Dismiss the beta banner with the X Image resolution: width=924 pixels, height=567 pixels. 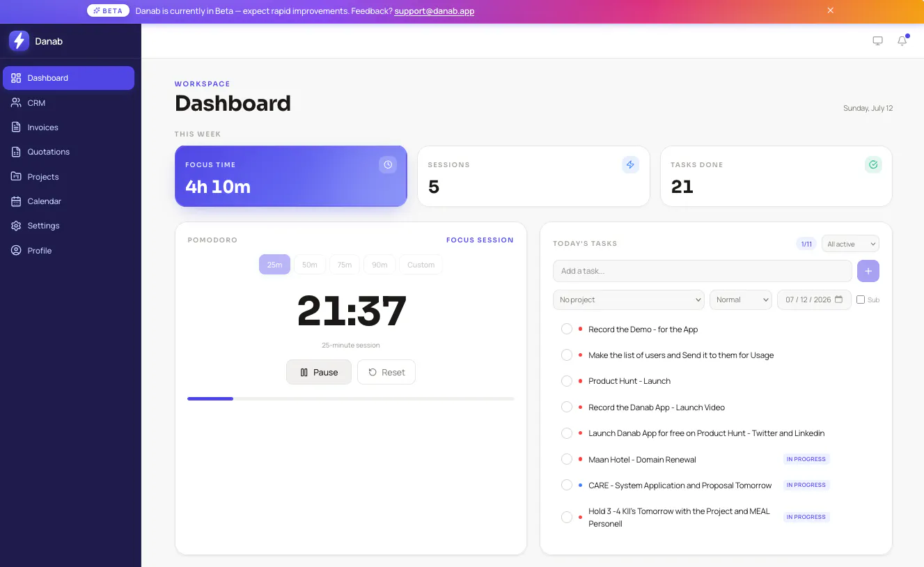click(830, 10)
